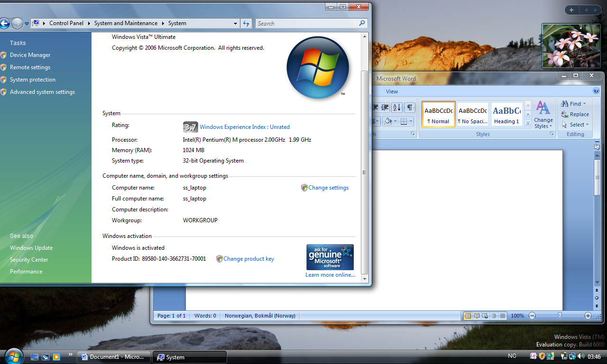The image size is (607, 364).
Task: Switch to Outline view
Action: (494, 316)
